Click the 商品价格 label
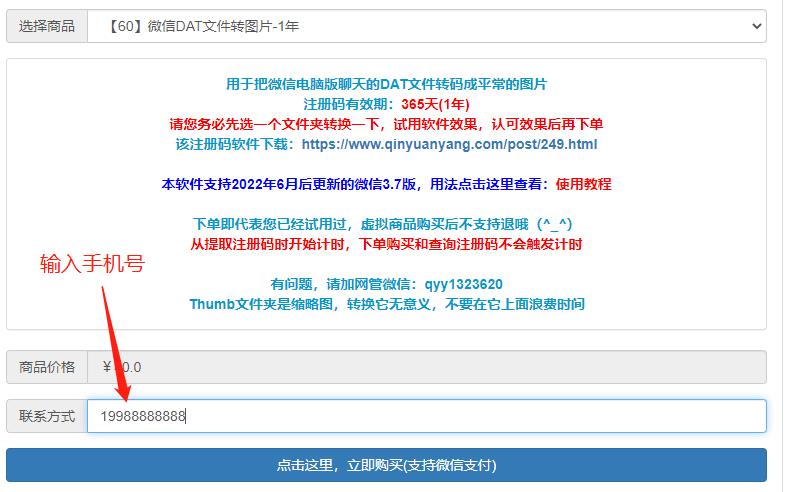790x492 pixels. pos(47,367)
